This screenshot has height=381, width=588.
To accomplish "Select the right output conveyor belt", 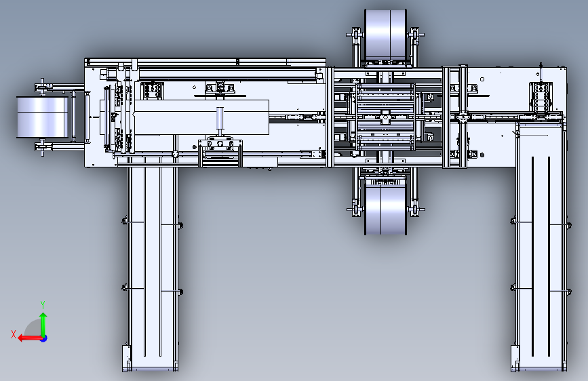I will (541, 247).
